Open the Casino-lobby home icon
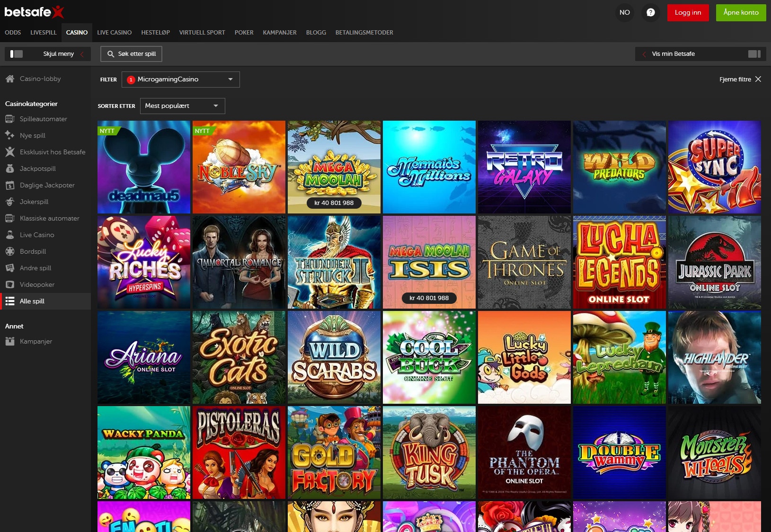This screenshot has width=771, height=532. 9,79
